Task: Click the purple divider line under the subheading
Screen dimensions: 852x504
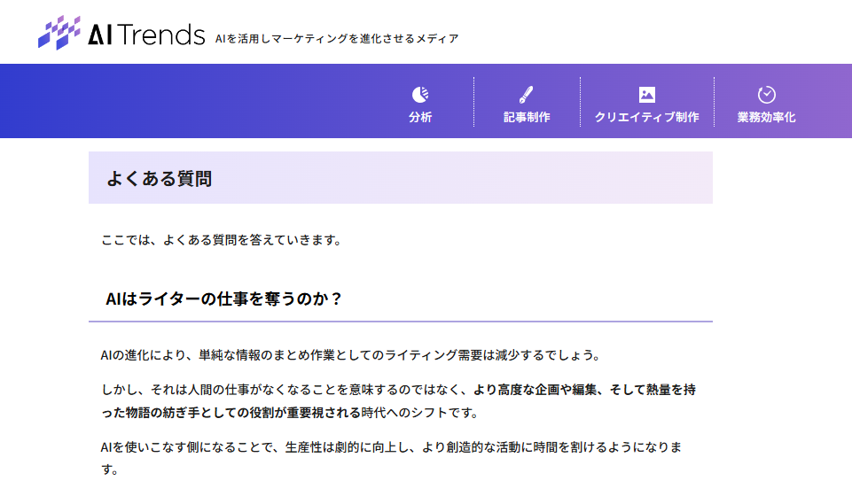Action: point(400,321)
